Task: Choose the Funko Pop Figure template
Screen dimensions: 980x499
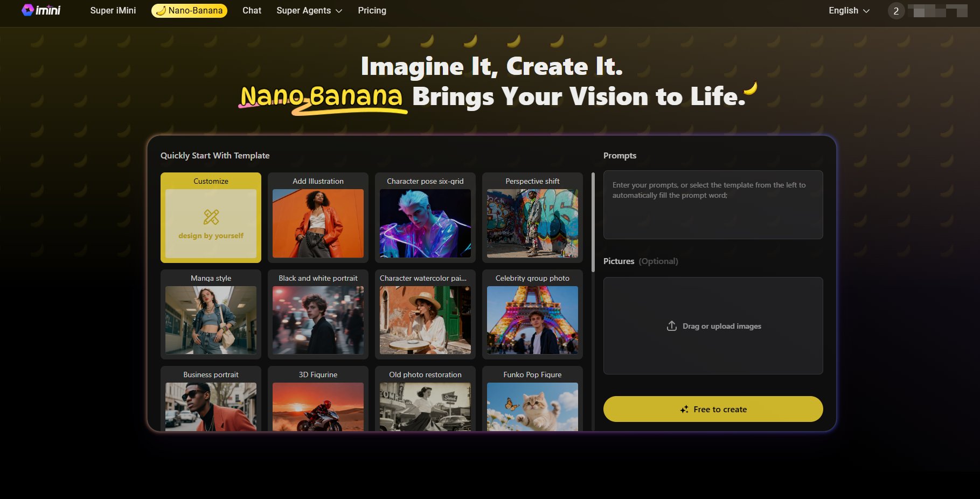Action: point(532,398)
